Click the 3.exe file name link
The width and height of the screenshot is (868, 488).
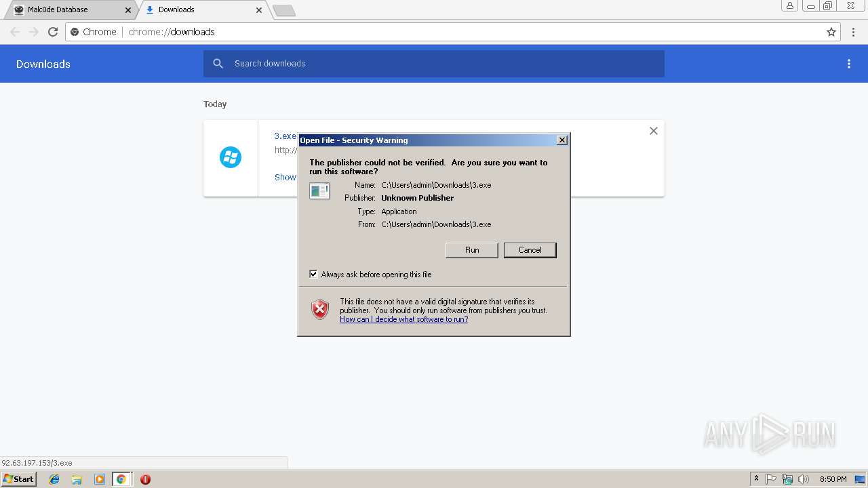[285, 136]
